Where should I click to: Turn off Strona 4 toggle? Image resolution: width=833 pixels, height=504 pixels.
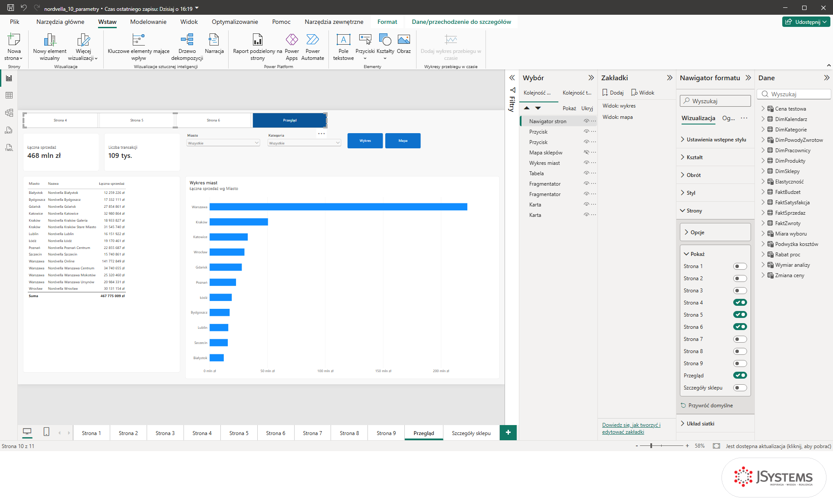[740, 303]
